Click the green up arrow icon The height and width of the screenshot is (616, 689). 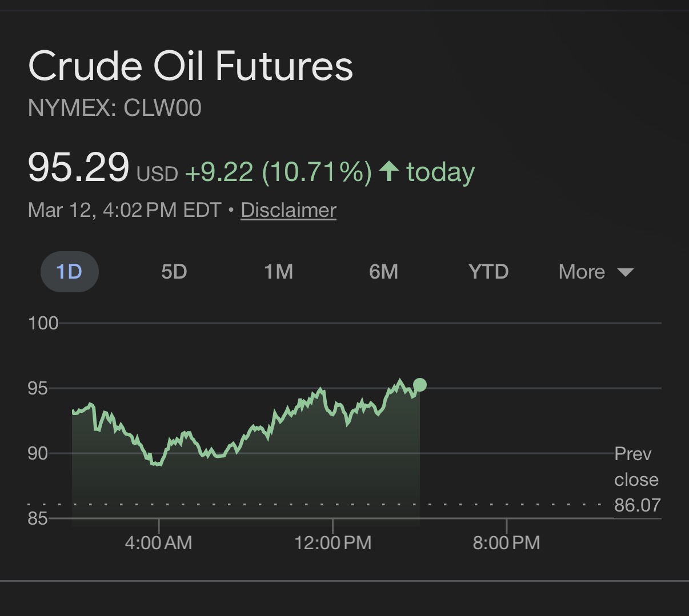(x=389, y=171)
